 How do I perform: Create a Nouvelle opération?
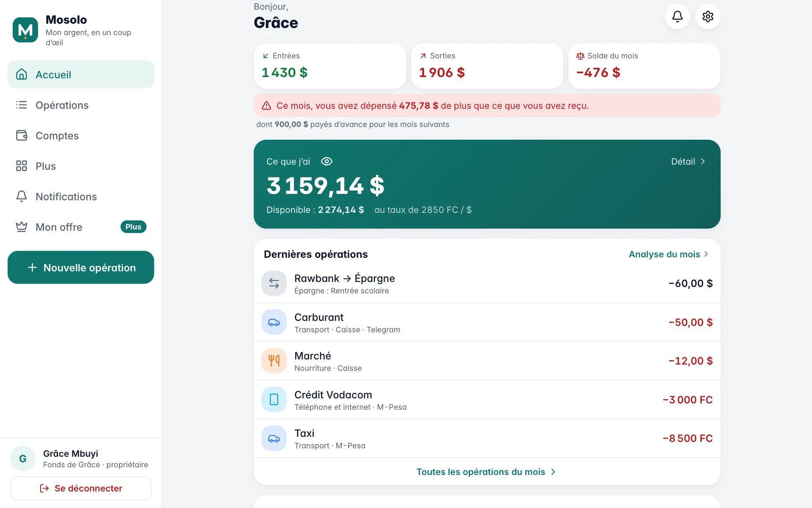click(x=81, y=268)
